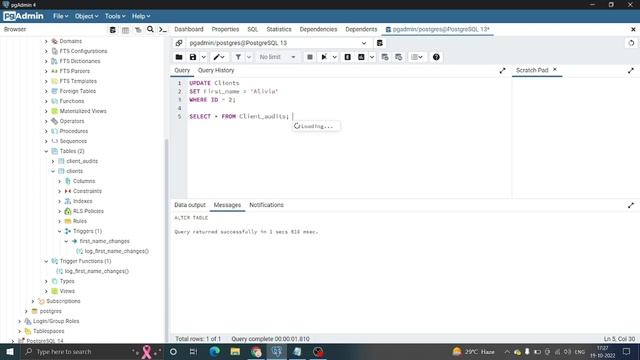Screen dimensions: 640x360
Task: Open the Help menu
Action: coord(141,16)
